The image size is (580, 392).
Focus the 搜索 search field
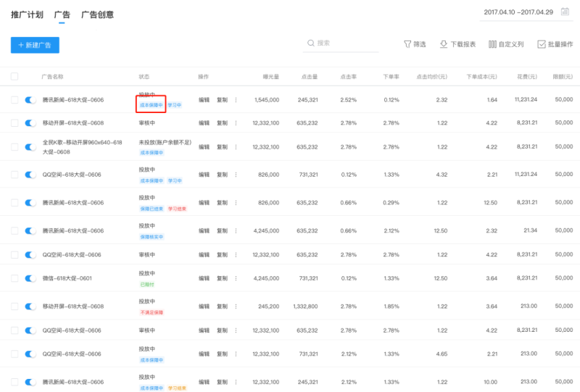pyautogui.click(x=341, y=43)
